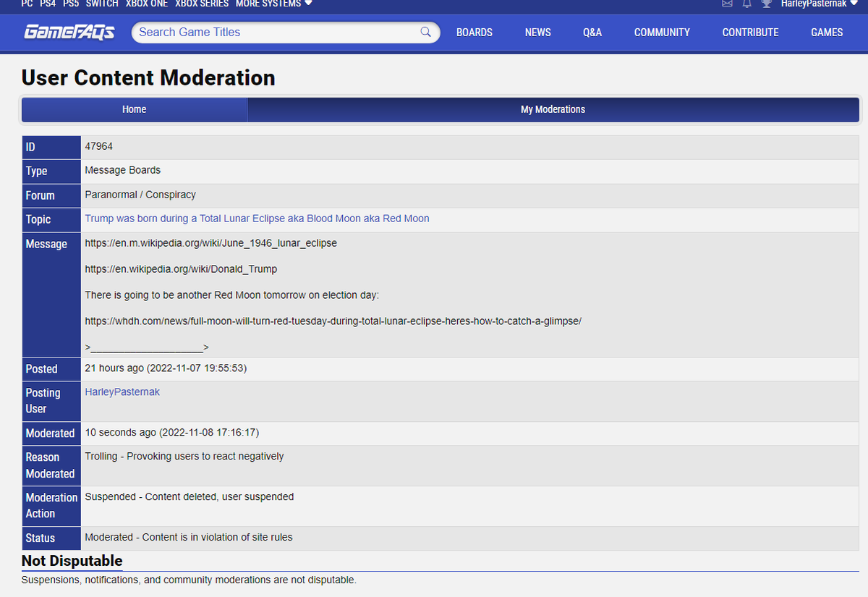Click the Moderation Action row label
The width and height of the screenshot is (868, 597).
tap(51, 506)
